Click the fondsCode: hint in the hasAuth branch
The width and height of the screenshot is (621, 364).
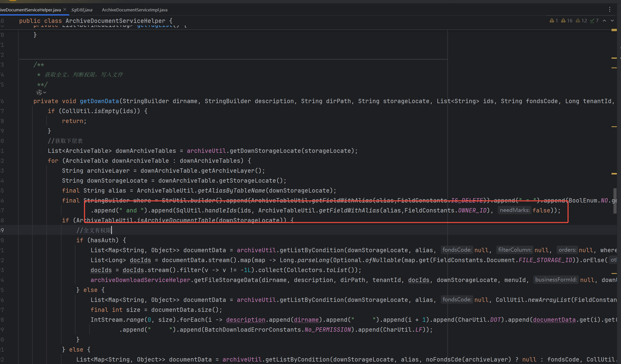457,250
